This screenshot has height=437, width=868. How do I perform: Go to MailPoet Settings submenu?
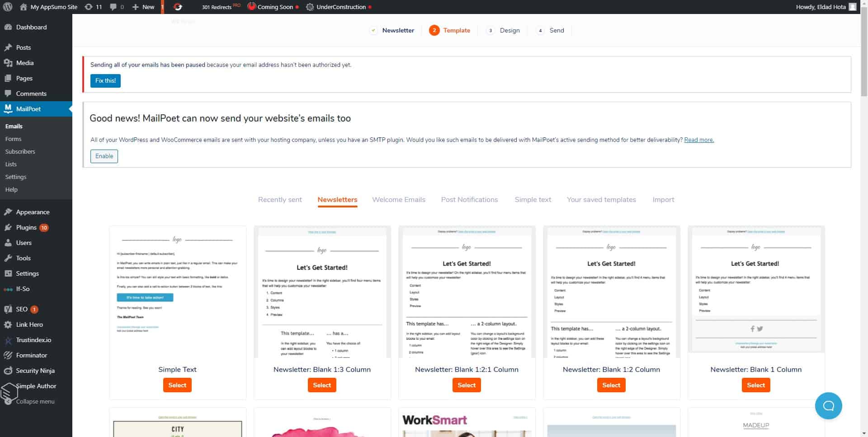[x=16, y=177]
